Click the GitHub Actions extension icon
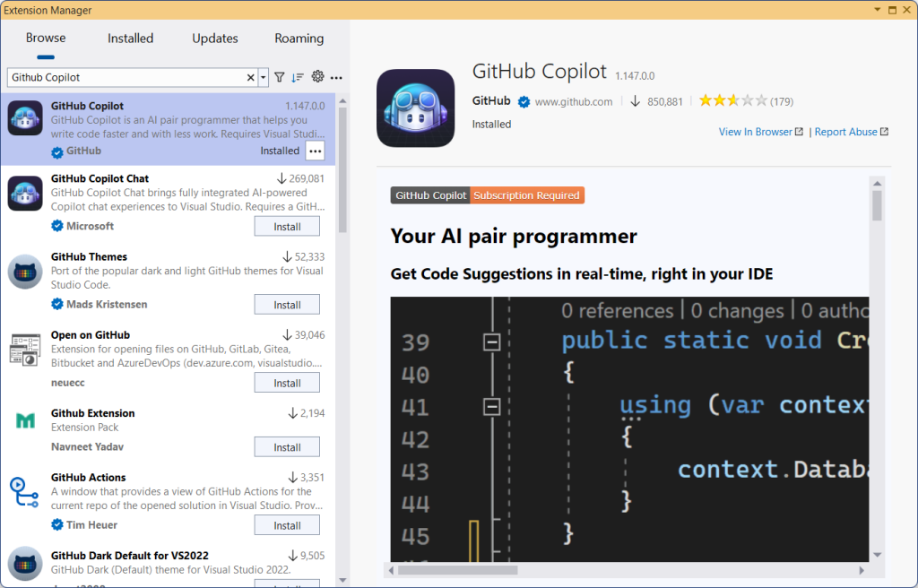The height and width of the screenshot is (588, 918). click(24, 493)
